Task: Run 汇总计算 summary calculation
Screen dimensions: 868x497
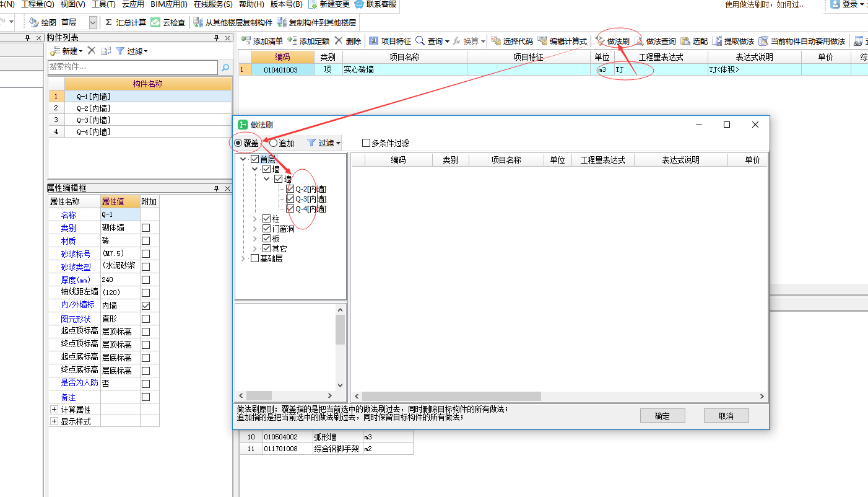Action: [126, 22]
